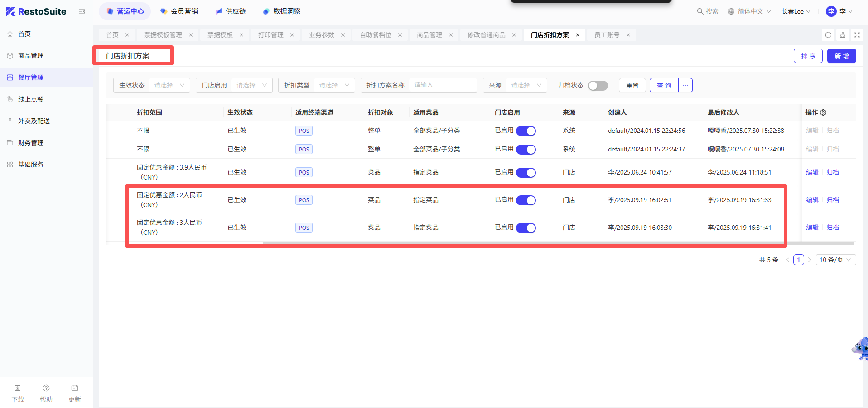Viewport: 868px width, 408px height.
Task: Collapse the sidebar with the menu fold icon
Action: (x=82, y=11)
